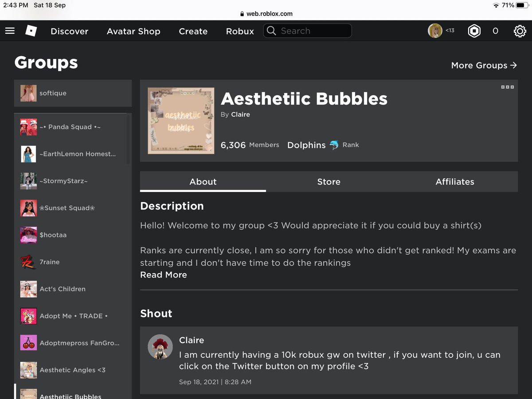This screenshot has width=532, height=399.
Task: Click Claire's avatar in the Shout
Action: click(160, 347)
